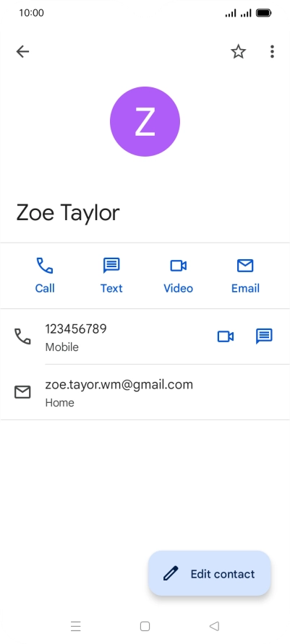Open recent apps via navigation menu icon
This screenshot has height=644, width=290.
(x=76, y=627)
